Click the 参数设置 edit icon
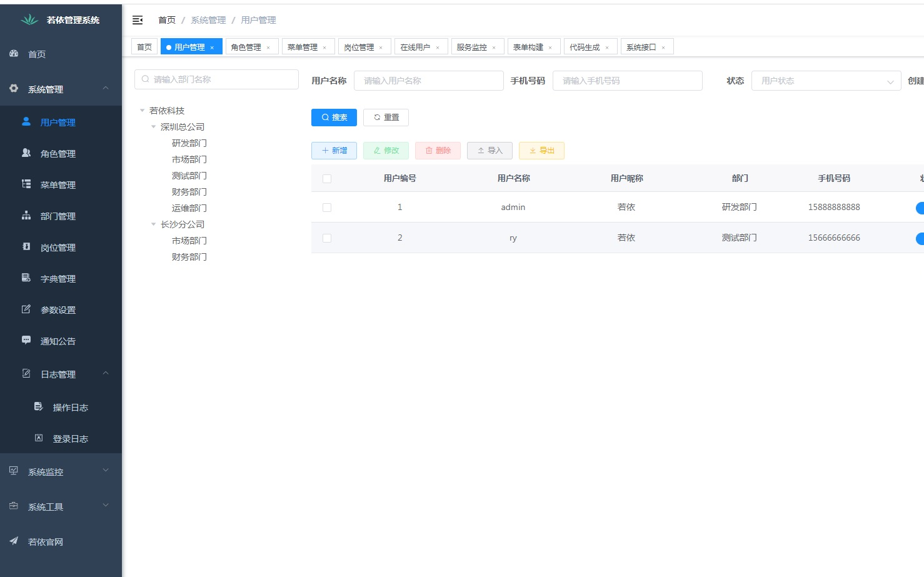This screenshot has height=577, width=924. (x=26, y=309)
